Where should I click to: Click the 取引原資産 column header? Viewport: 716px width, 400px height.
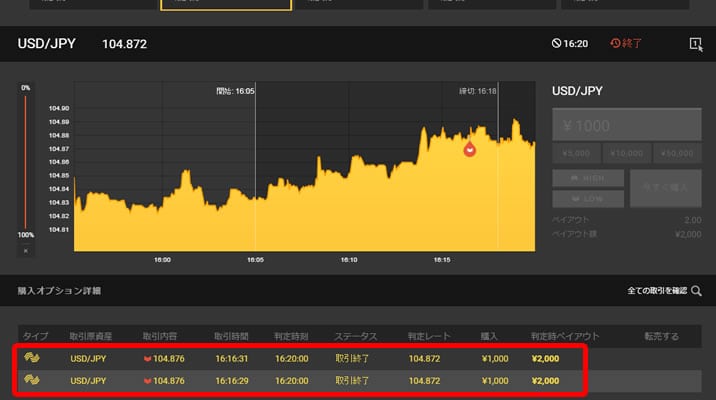[x=90, y=337]
